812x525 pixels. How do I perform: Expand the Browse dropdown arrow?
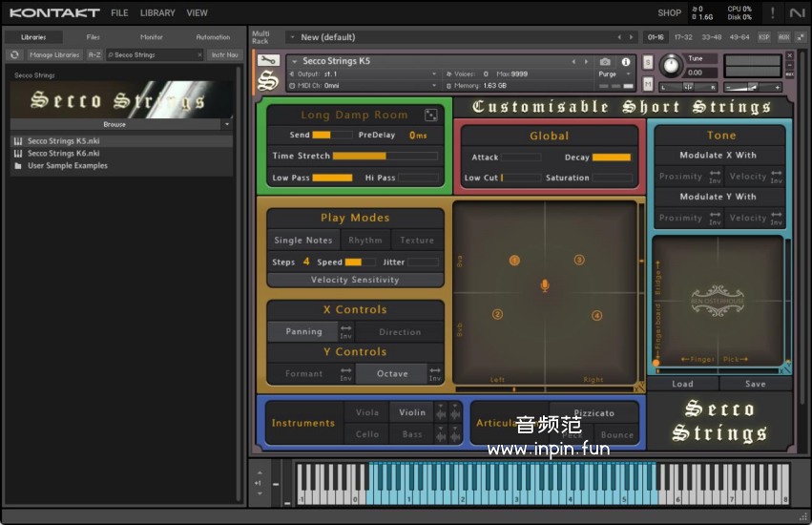227,124
